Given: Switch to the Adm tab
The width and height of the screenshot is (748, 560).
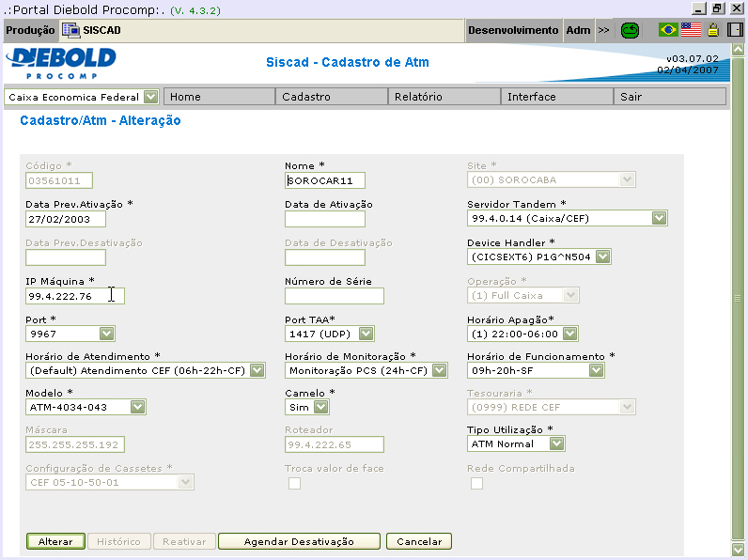Looking at the screenshot, I should point(578,30).
